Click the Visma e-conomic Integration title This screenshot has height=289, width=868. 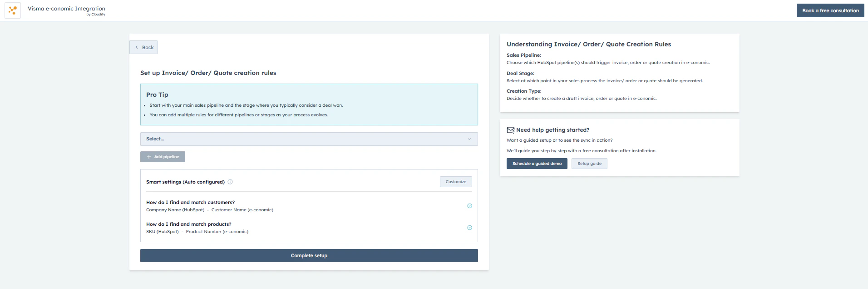pyautogui.click(x=66, y=9)
